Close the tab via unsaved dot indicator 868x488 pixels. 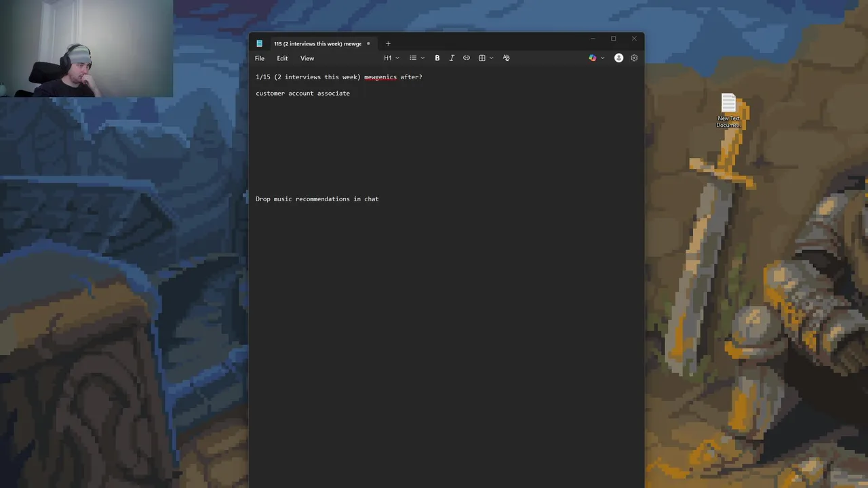click(368, 43)
